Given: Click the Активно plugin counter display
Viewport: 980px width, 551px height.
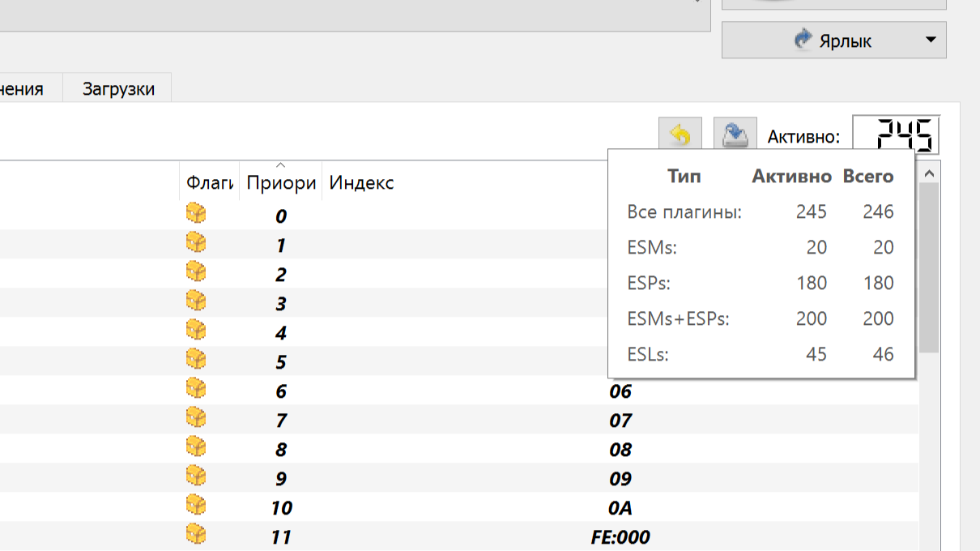Looking at the screenshot, I should pos(896,135).
